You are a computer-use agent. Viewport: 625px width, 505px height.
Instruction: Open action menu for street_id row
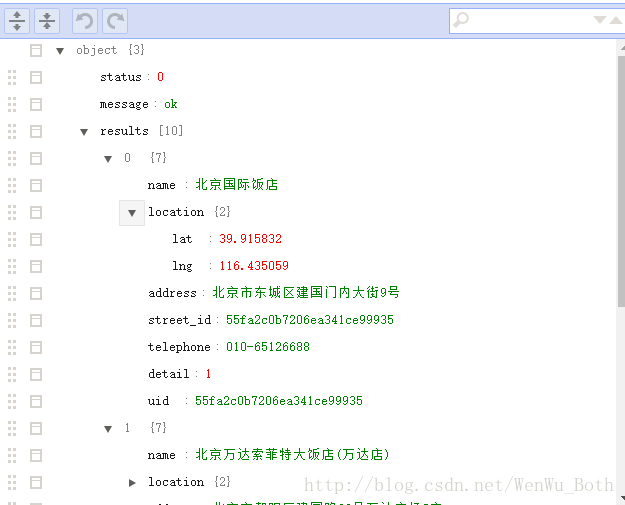tap(36, 320)
